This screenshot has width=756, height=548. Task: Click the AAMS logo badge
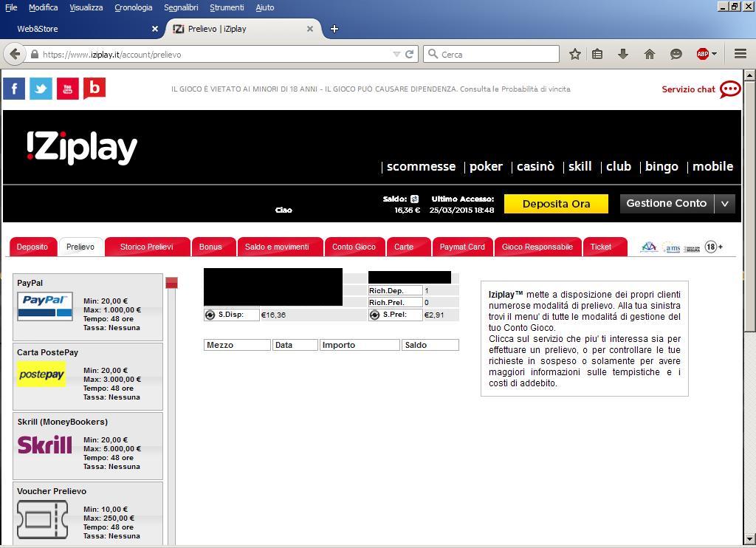pos(672,247)
